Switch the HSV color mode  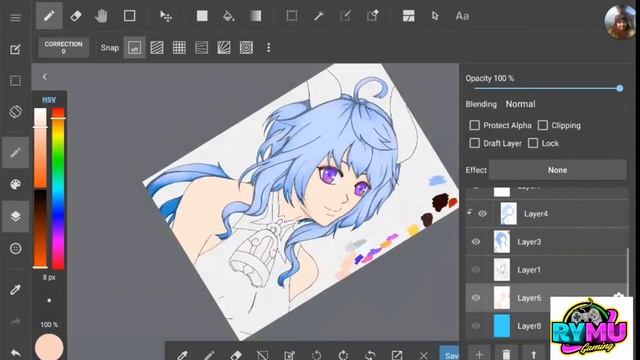pos(49,100)
